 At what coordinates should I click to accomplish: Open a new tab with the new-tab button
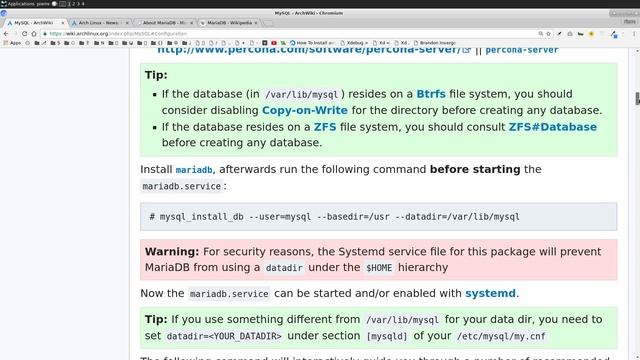[x=268, y=23]
